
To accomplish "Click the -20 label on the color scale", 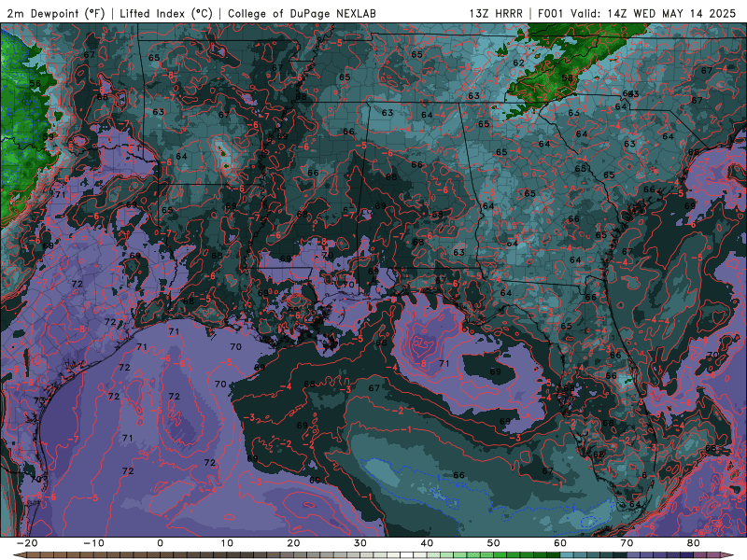I will (x=27, y=543).
